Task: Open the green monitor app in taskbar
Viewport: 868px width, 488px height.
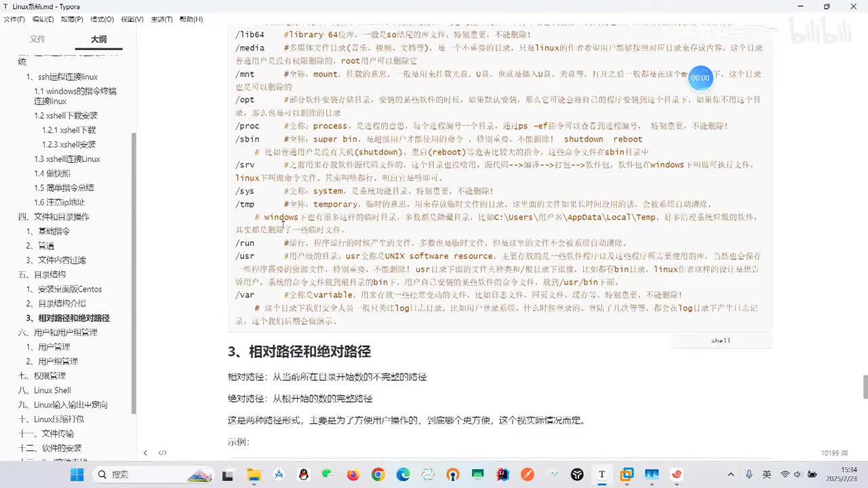Action: pos(477,474)
